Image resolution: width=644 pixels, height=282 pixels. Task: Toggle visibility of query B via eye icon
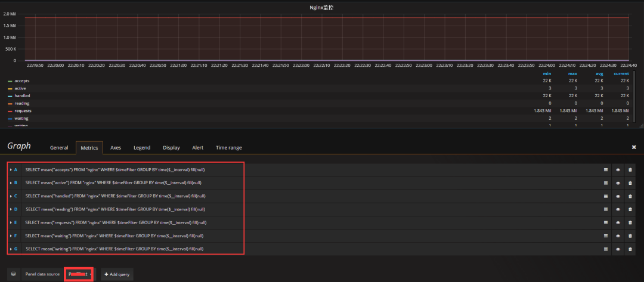pyautogui.click(x=618, y=182)
